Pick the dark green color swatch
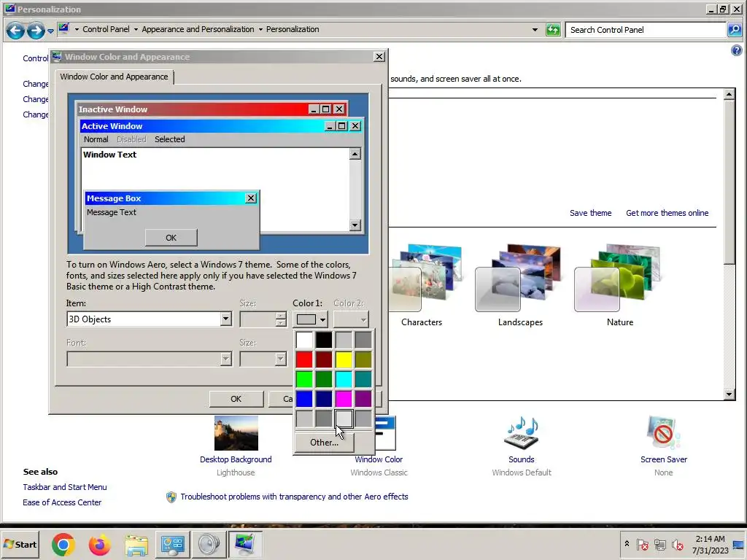Image resolution: width=747 pixels, height=560 pixels. point(324,379)
